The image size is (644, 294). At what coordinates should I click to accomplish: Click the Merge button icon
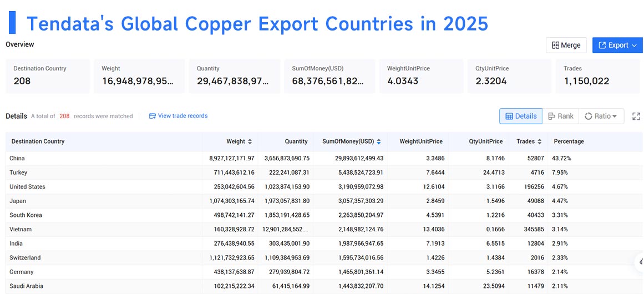click(555, 45)
